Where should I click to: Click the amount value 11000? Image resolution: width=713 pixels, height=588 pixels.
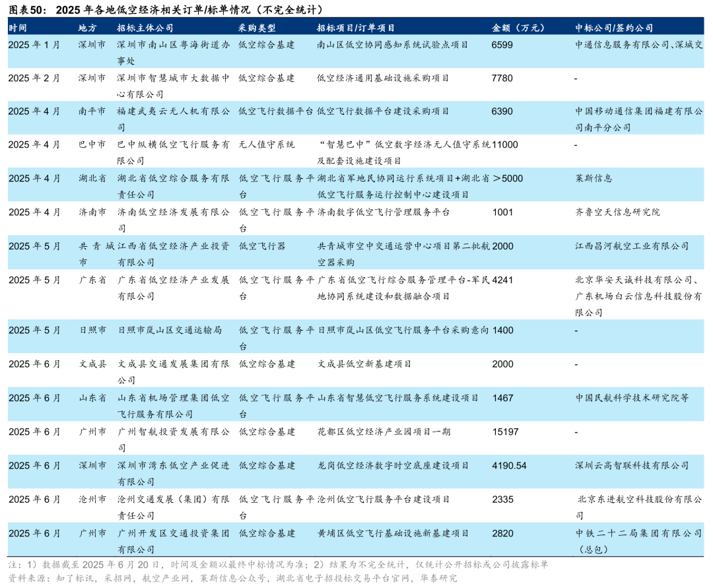[505, 145]
